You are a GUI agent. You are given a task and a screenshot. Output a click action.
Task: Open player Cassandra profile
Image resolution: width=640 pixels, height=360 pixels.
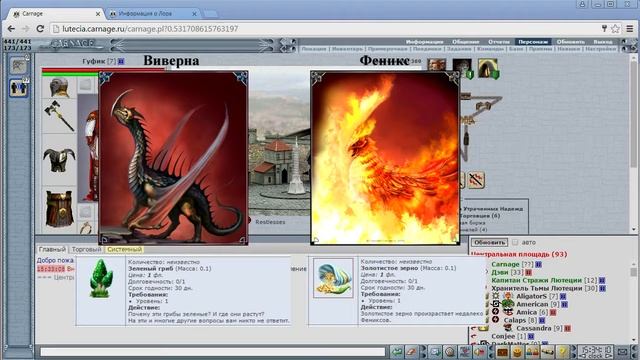(535, 328)
